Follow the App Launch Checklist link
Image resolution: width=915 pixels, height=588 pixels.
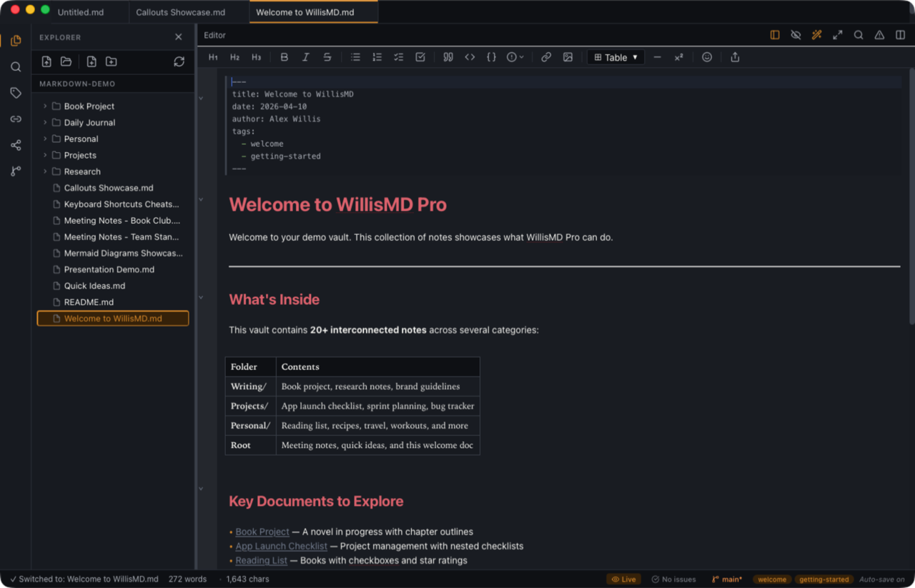[x=282, y=546]
